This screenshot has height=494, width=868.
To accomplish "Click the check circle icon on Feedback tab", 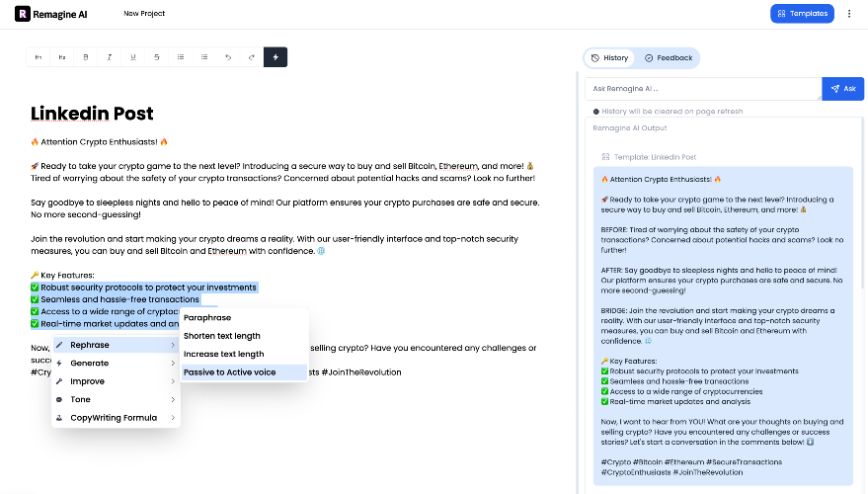I will (649, 58).
